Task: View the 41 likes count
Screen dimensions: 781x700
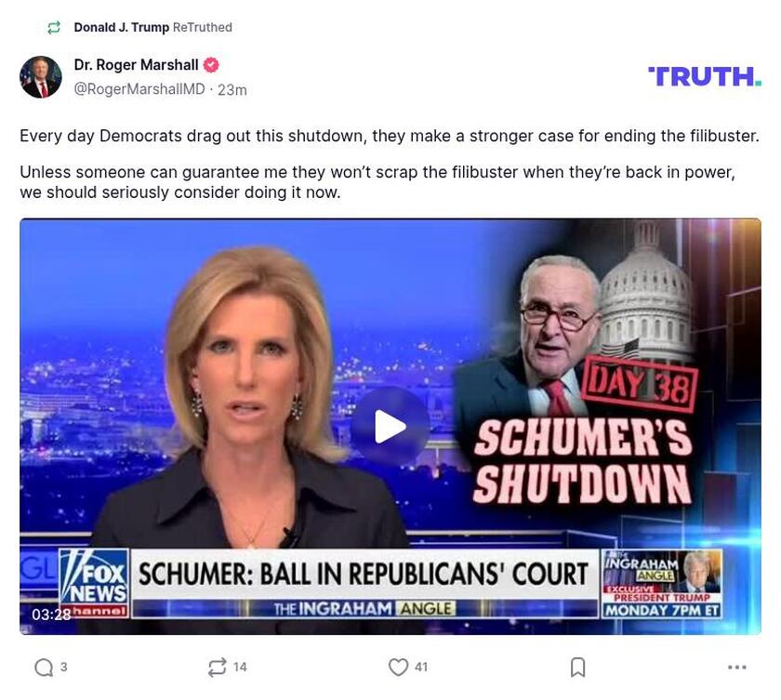Action: (421, 667)
